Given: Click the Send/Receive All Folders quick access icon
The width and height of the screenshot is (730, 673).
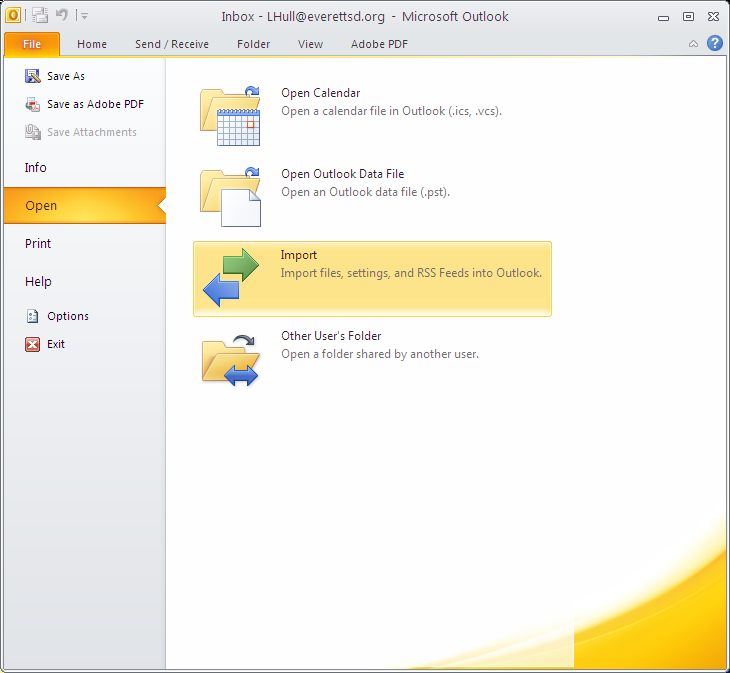Looking at the screenshot, I should click(x=41, y=16).
